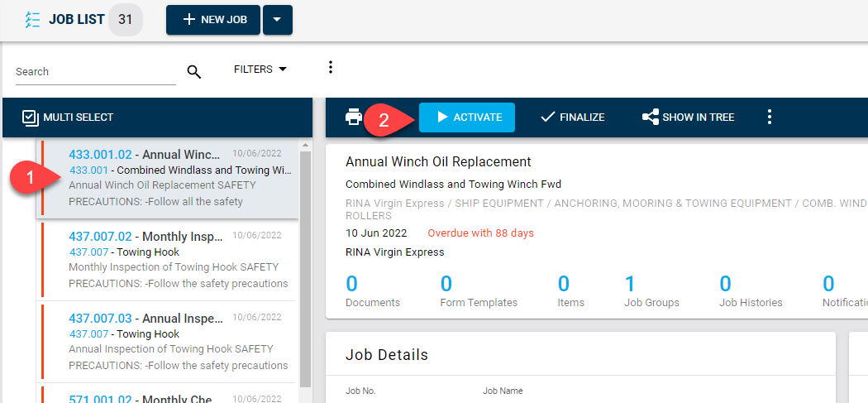Click the scrollbar up arrow
The width and height of the screenshot is (868, 403).
pos(305,145)
